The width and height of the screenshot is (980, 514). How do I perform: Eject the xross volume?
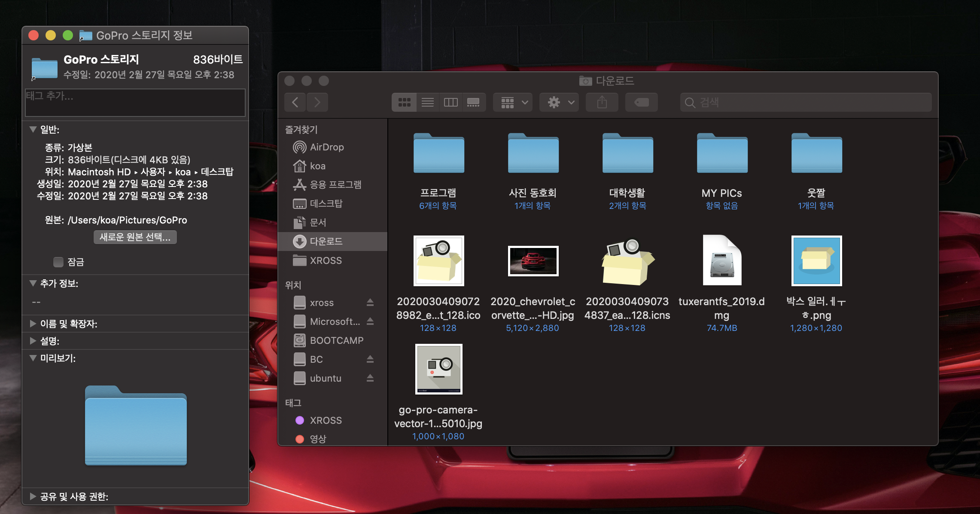pos(370,303)
